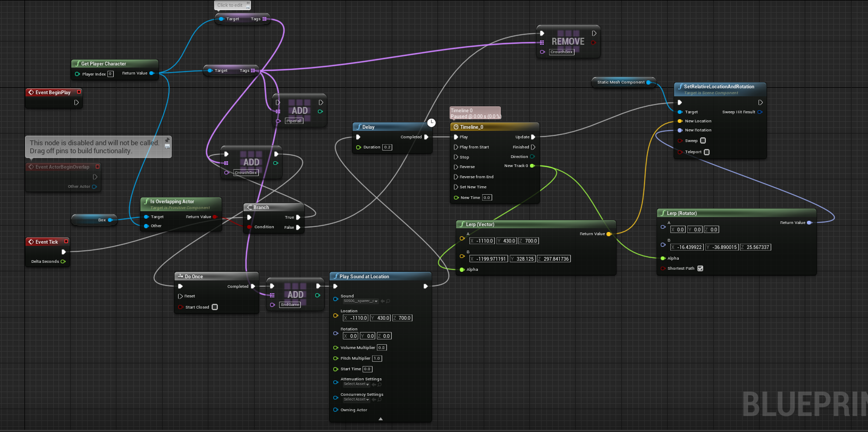Viewport: 868px width, 432px height.
Task: Click the Volume Multiplier value field
Action: pyautogui.click(x=382, y=348)
